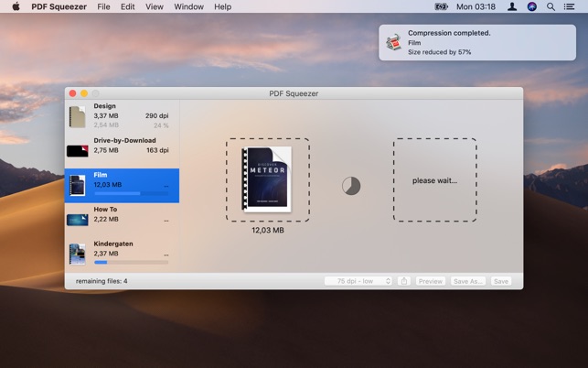This screenshot has height=368, width=588.
Task: Click the user account silhouette icon
Action: click(x=512, y=6)
